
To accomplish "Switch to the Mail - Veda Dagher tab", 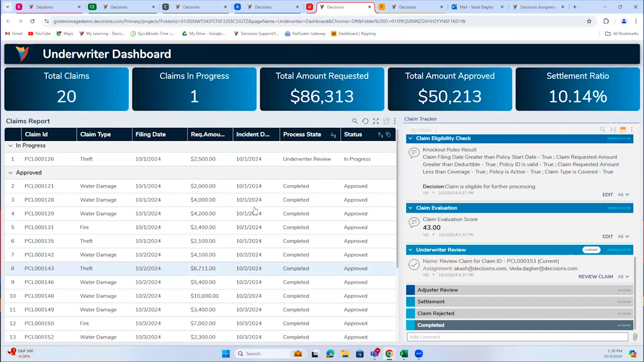I will pos(478,7).
